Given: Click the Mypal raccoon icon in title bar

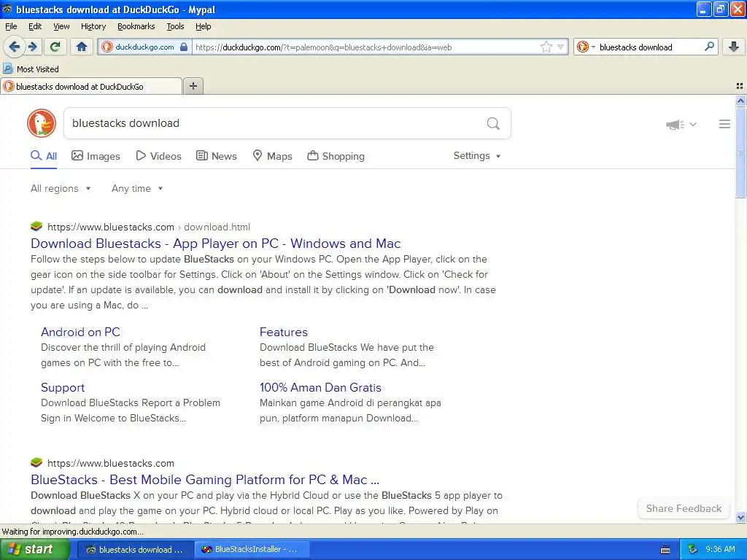Looking at the screenshot, I should [x=7, y=9].
